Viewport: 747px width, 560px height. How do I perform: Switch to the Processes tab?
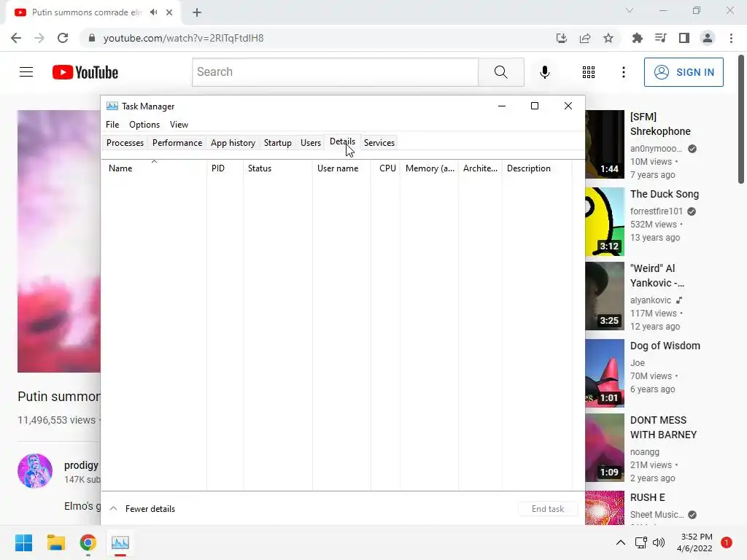125,143
